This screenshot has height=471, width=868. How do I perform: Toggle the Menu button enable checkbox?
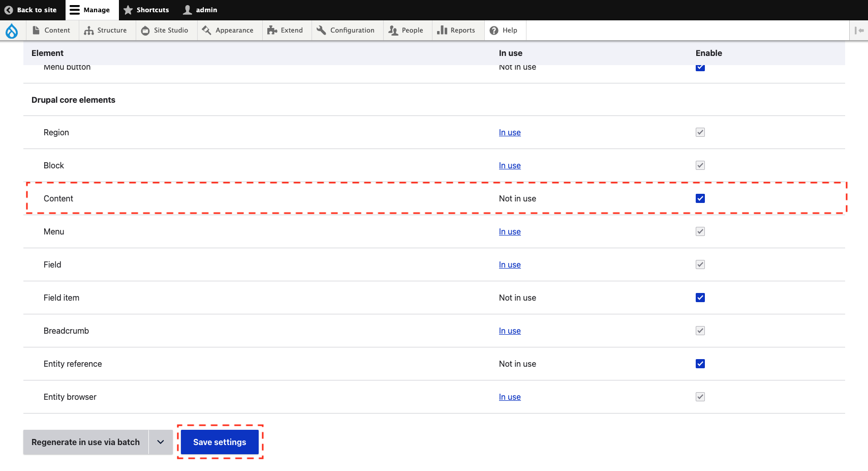click(700, 68)
